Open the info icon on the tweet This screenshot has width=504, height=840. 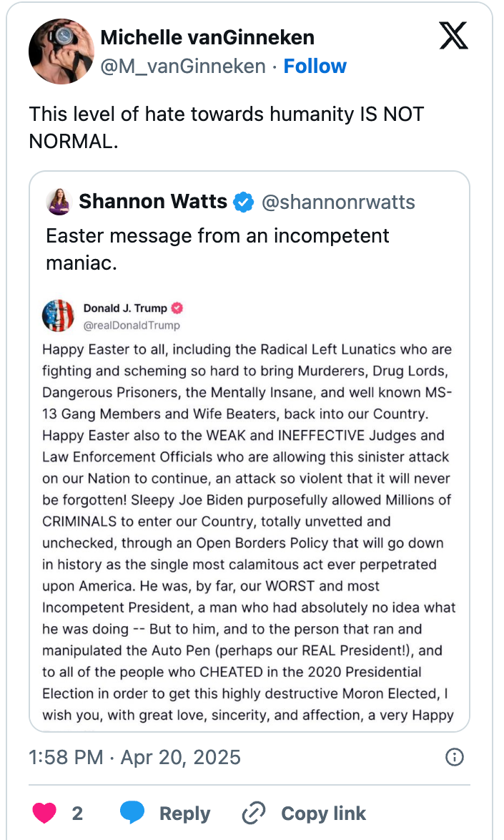click(x=455, y=756)
